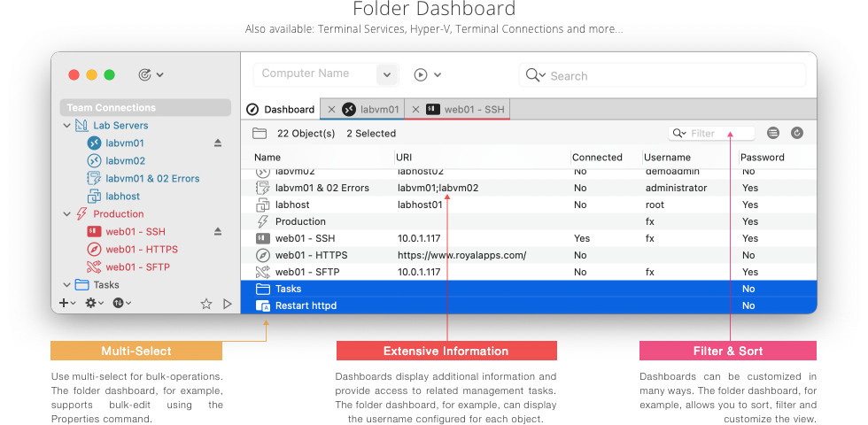Click the favorites star icon in the sidebar footer
The image size is (868, 425).
206,304
